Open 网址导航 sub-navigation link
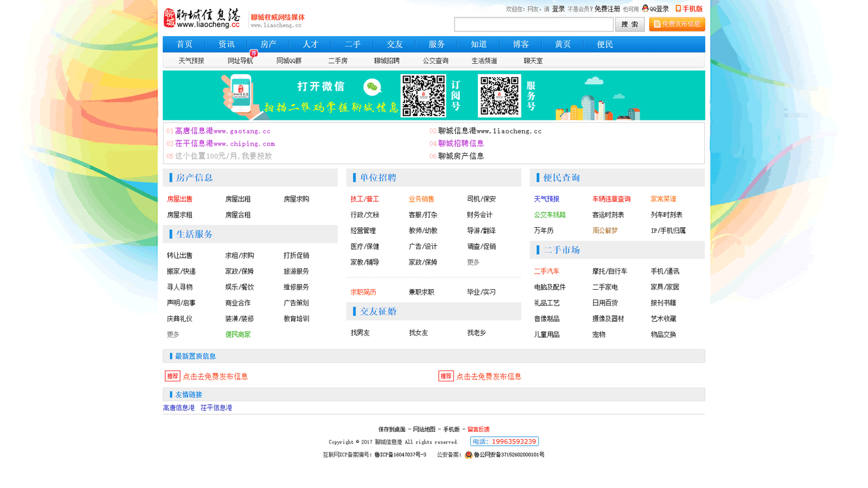Image resolution: width=868 pixels, height=488 pixels. [240, 61]
